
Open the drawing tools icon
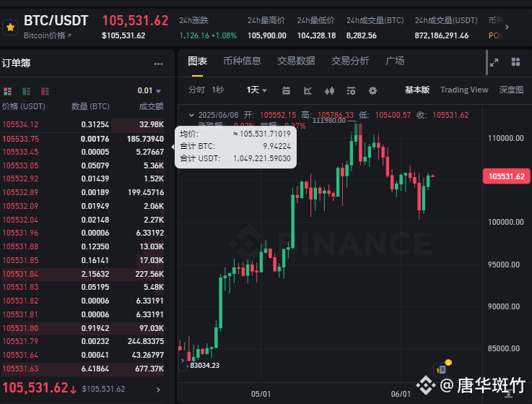point(308,91)
